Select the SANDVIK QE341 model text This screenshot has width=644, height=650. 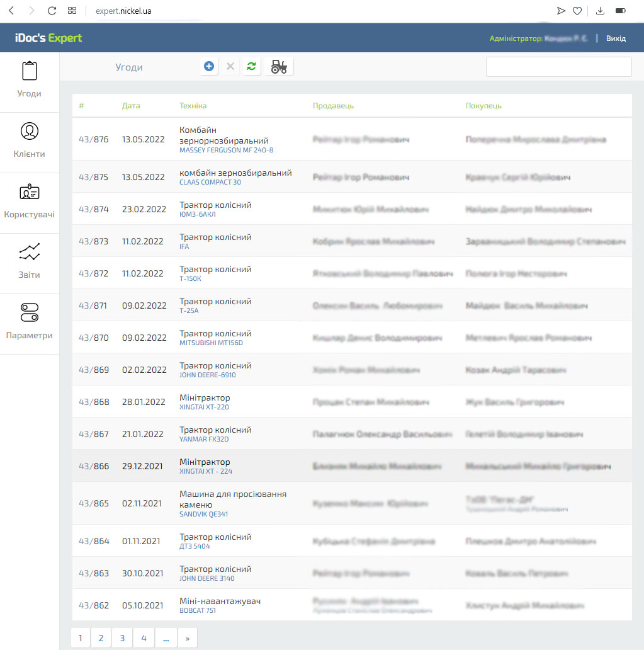(203, 515)
